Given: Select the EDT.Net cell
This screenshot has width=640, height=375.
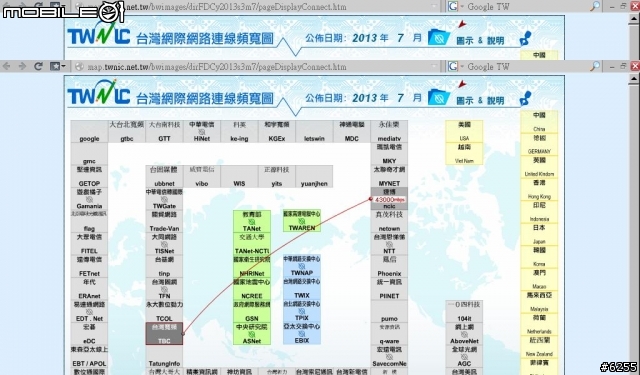Looking at the screenshot, I should [89, 311].
